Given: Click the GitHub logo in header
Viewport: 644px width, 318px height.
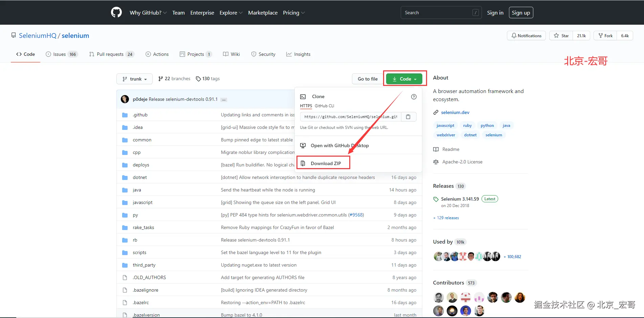Looking at the screenshot, I should pos(116,13).
